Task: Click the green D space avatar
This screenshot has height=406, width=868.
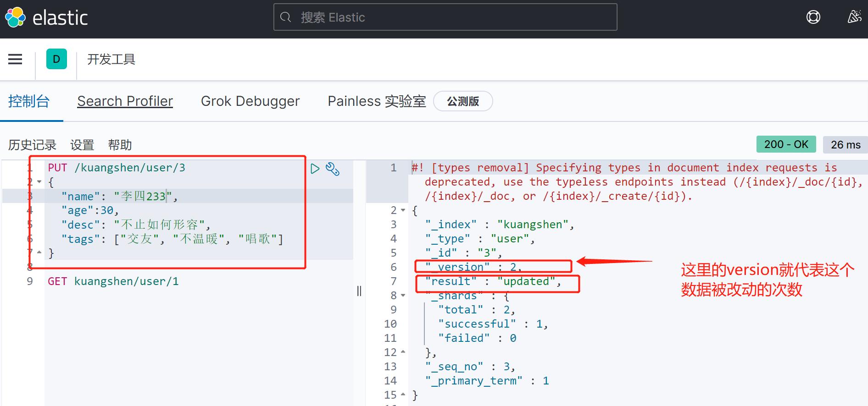Action: [x=56, y=59]
